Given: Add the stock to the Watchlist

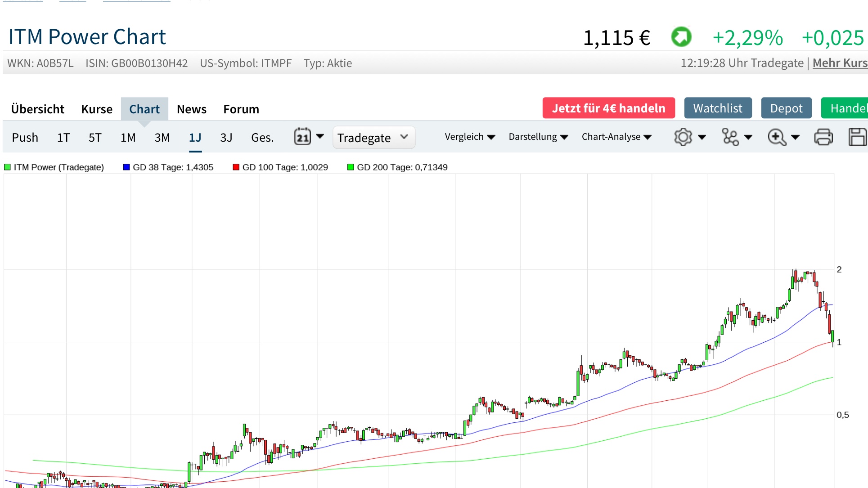Looking at the screenshot, I should point(717,108).
